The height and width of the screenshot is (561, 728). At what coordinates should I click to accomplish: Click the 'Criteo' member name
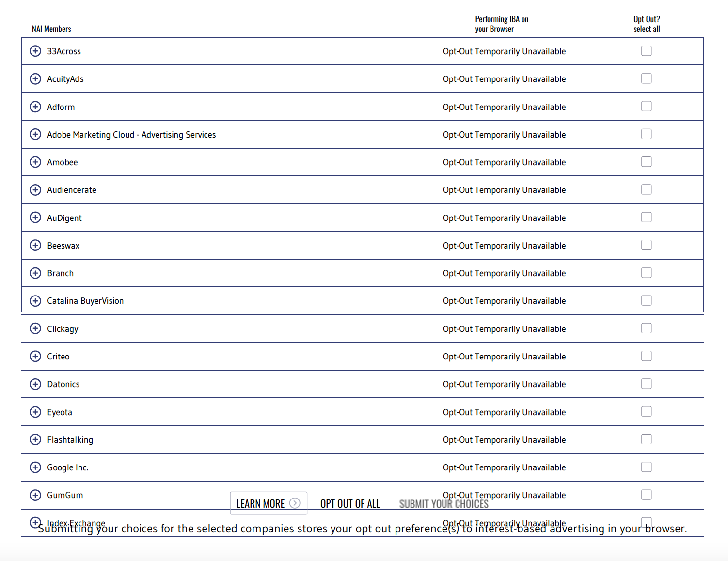pos(58,357)
